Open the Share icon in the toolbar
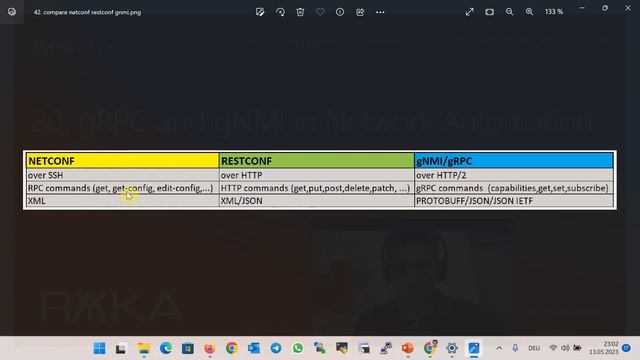This screenshot has height=360, width=640. click(x=360, y=12)
